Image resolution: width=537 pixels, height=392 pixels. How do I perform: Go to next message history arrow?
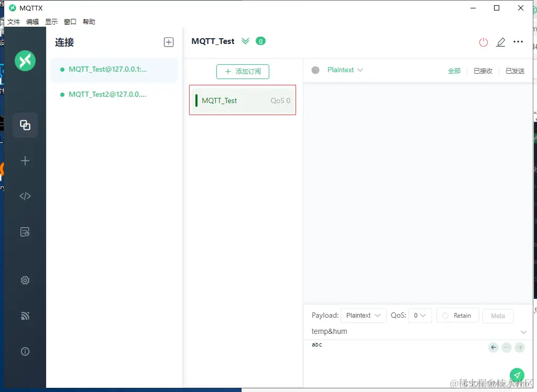click(520, 348)
